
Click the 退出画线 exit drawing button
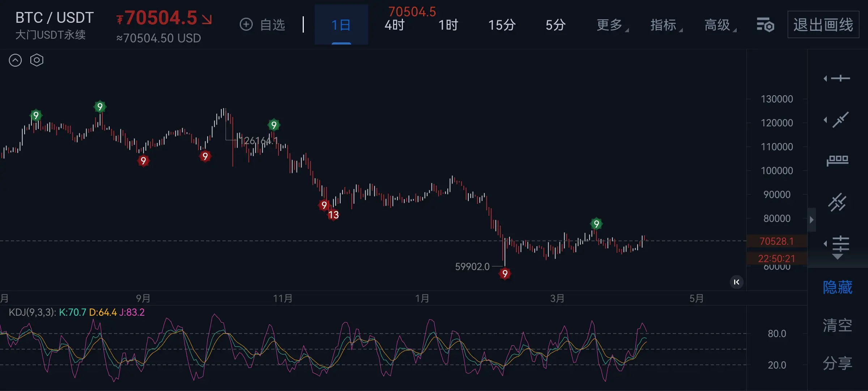point(823,25)
